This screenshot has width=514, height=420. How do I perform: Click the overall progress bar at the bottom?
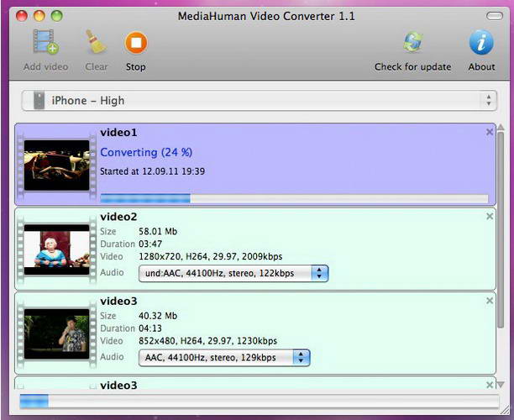259,402
